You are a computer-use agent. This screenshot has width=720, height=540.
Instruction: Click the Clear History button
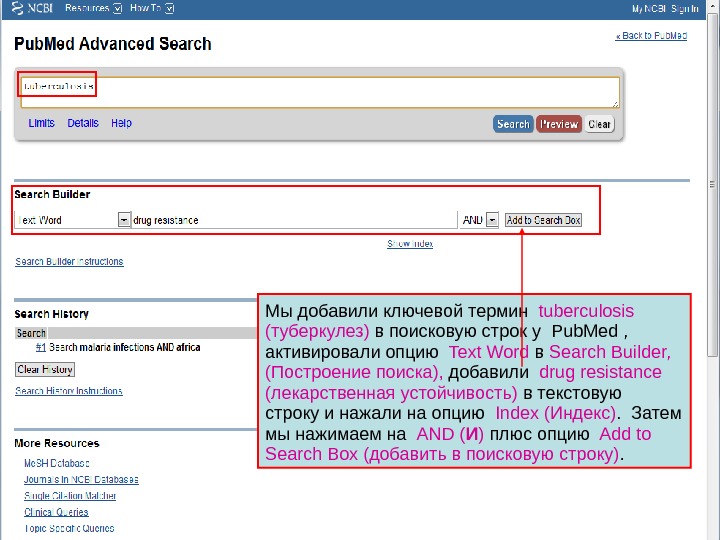[45, 369]
